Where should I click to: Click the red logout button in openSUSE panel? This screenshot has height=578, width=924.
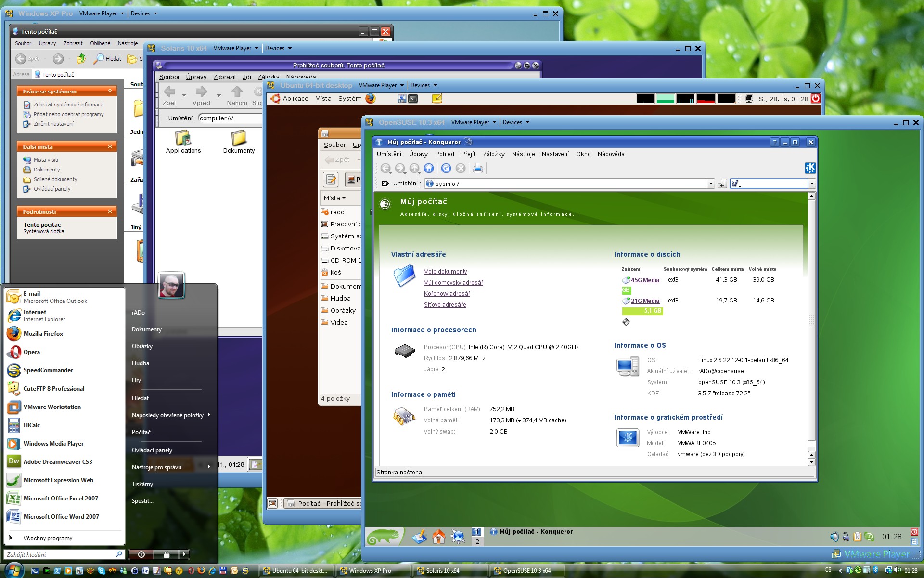[x=914, y=532]
